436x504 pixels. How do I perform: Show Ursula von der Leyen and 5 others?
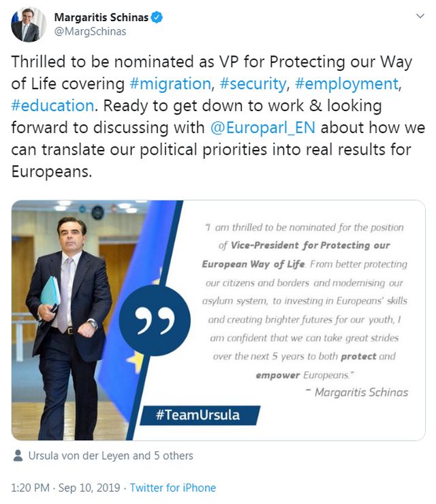click(x=110, y=456)
